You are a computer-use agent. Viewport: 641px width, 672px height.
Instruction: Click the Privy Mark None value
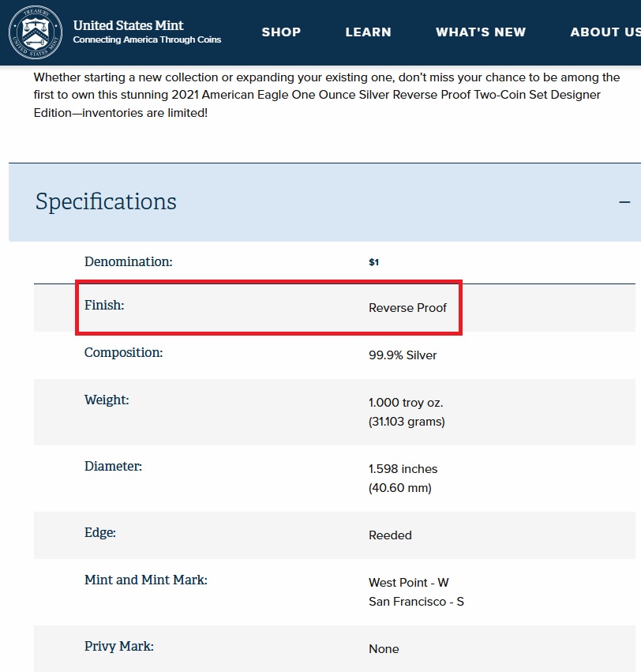click(384, 649)
